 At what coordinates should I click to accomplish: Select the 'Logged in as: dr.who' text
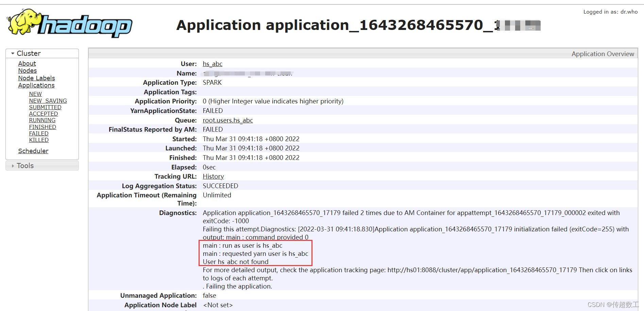pos(610,12)
